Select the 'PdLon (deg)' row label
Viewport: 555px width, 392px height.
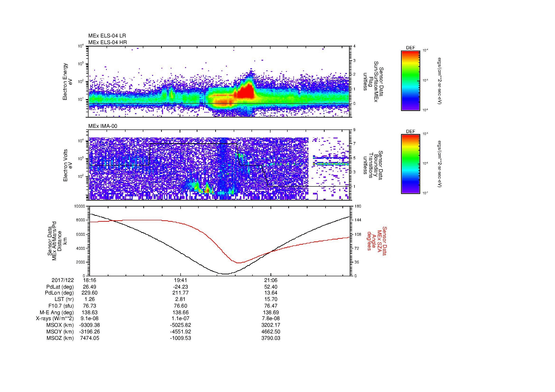tap(60, 293)
